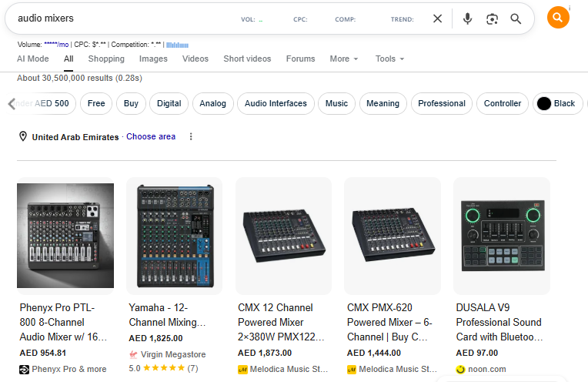The width and height of the screenshot is (588, 382).
Task: Select the Digital filter chip
Action: (169, 103)
